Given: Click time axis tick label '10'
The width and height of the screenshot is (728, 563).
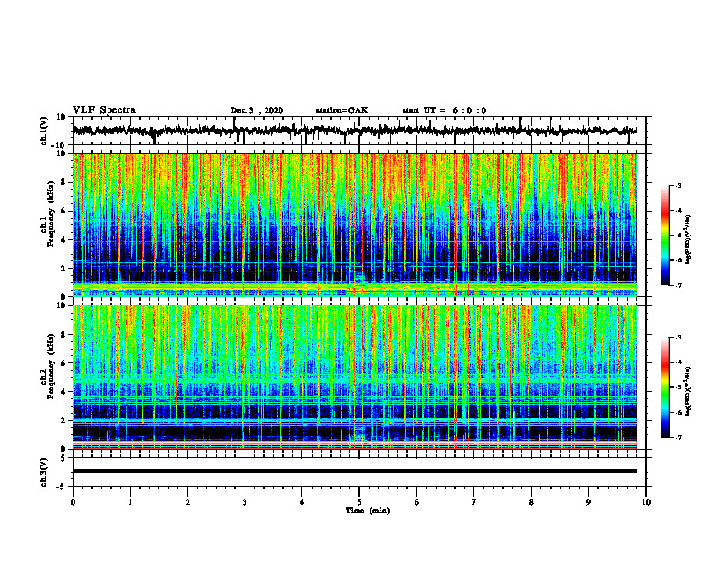Looking at the screenshot, I should click(x=646, y=502).
